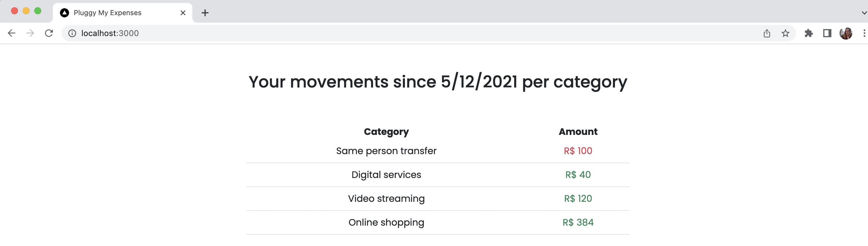Expand the tab search chevron
The image size is (868, 246).
point(864,13)
